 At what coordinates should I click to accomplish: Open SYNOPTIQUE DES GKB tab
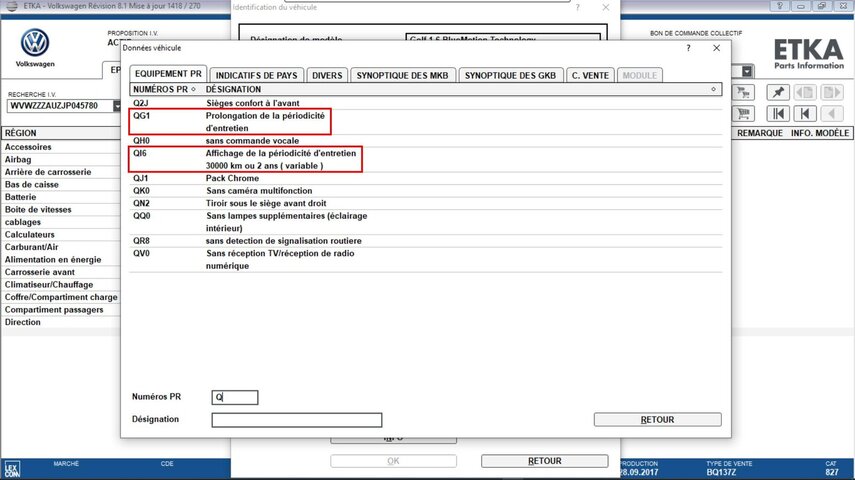(x=510, y=75)
